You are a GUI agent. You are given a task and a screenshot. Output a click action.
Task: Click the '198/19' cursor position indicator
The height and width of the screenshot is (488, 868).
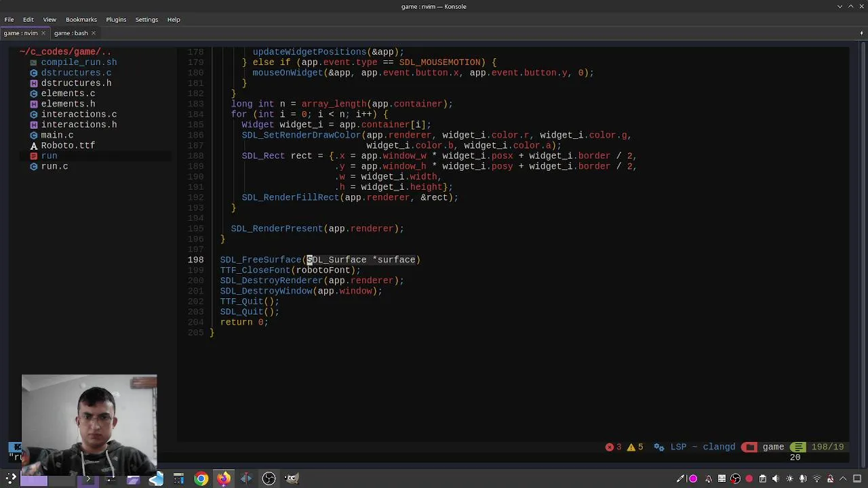coord(827,447)
